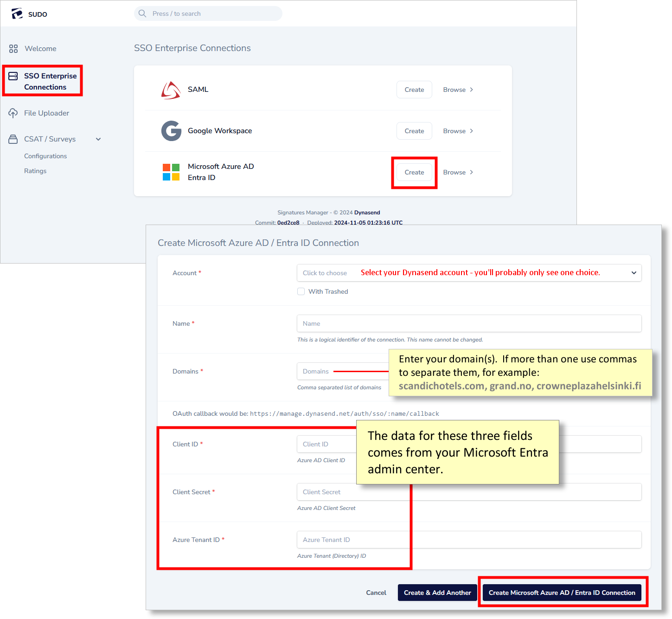Viewport: 672px width, 619px height.
Task: Click Cancel in the connection form
Action: (376, 593)
